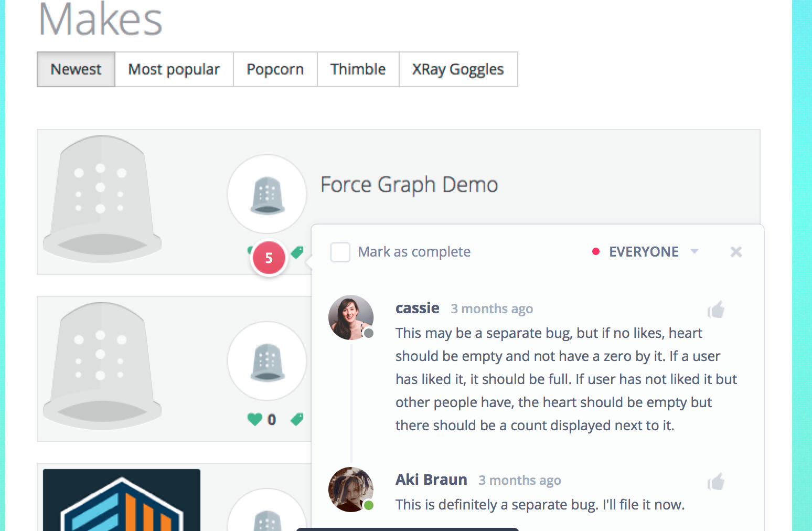Screen dimensions: 812x531
Task: Click the like count '0' on the second make
Action: (x=272, y=420)
